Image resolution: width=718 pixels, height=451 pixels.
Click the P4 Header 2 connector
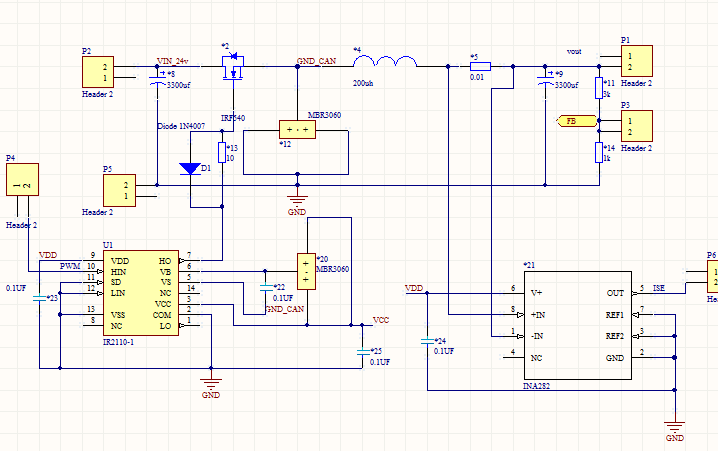click(x=22, y=179)
